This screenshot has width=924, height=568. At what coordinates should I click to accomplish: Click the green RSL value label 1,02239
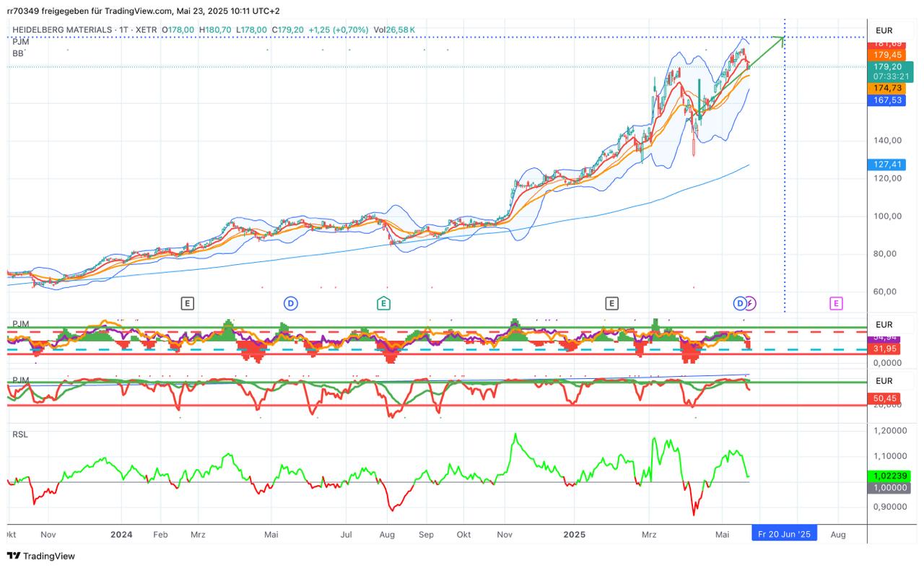tap(889, 476)
